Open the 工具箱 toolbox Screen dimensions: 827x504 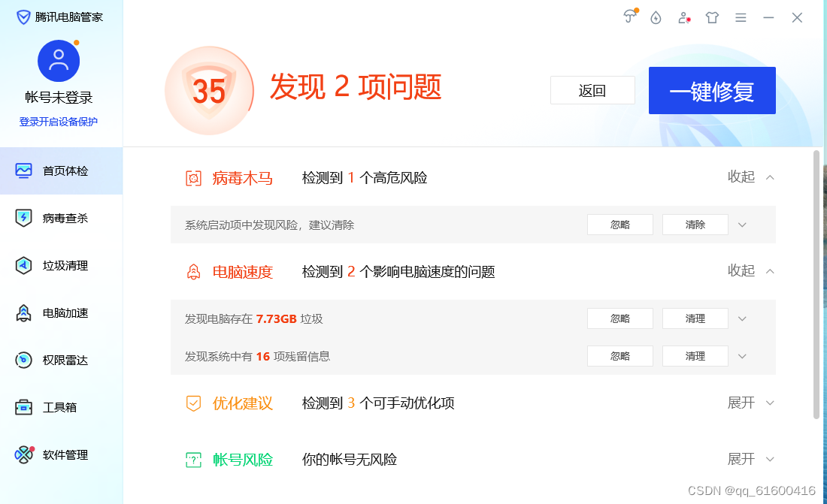[61, 407]
